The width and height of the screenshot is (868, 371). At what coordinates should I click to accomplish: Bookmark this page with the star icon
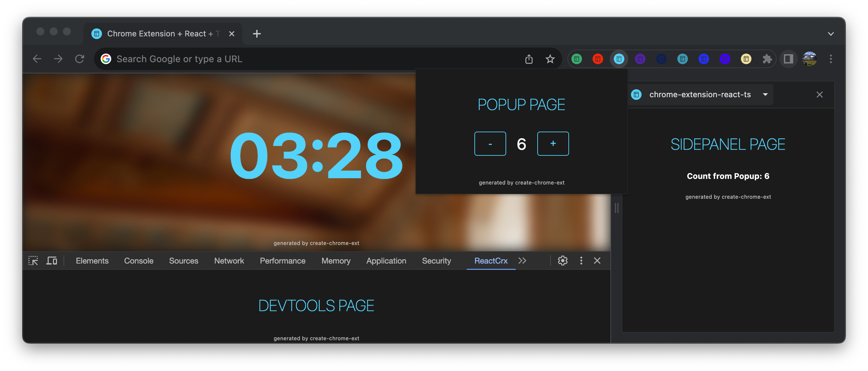point(550,59)
